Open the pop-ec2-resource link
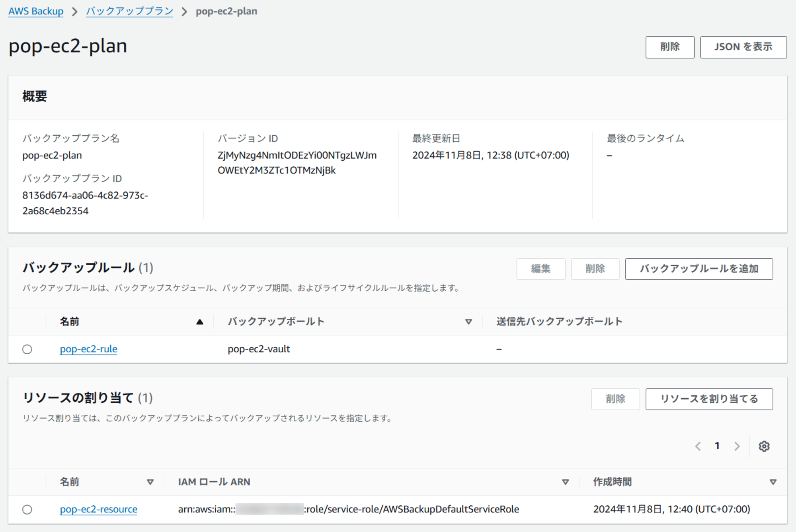796x532 pixels. pyautogui.click(x=98, y=509)
